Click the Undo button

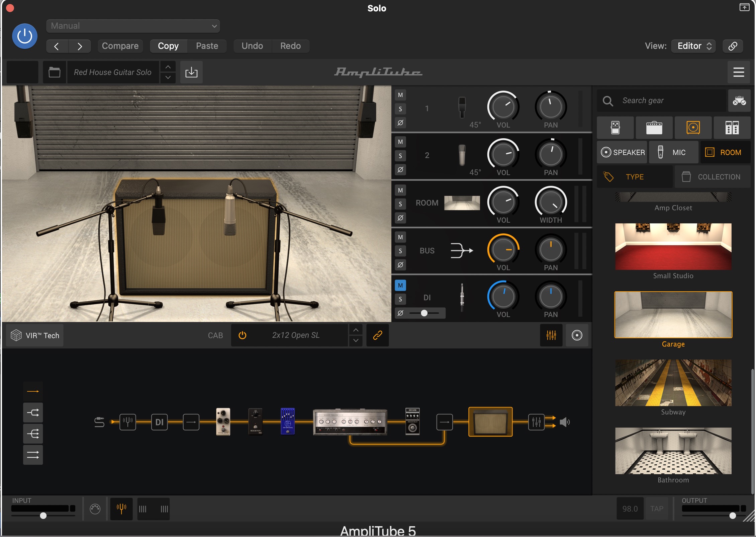click(x=252, y=46)
